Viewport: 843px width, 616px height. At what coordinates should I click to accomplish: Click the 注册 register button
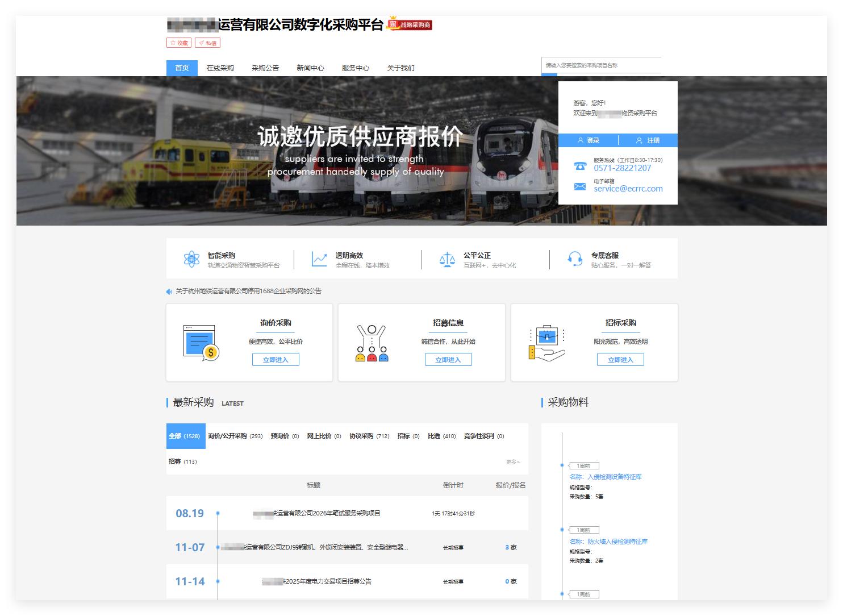coord(648,140)
